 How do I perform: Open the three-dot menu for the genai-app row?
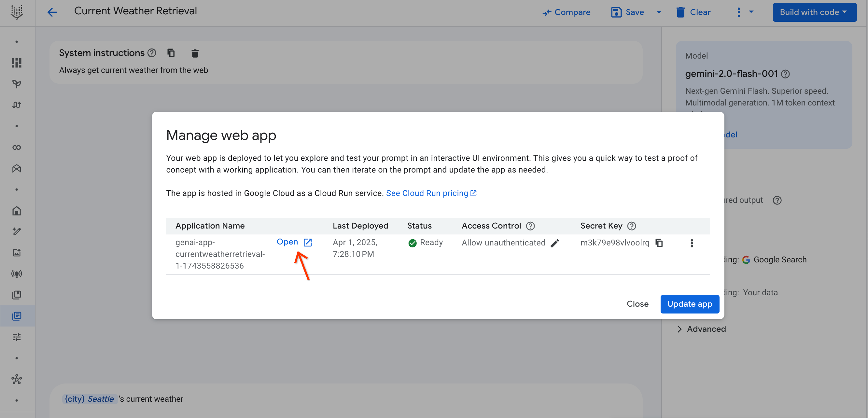point(692,243)
